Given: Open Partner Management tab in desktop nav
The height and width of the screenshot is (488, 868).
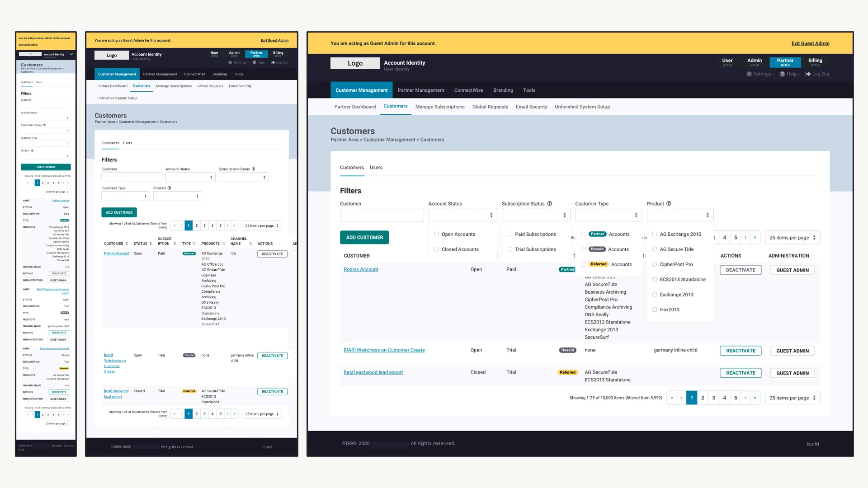Looking at the screenshot, I should [421, 90].
